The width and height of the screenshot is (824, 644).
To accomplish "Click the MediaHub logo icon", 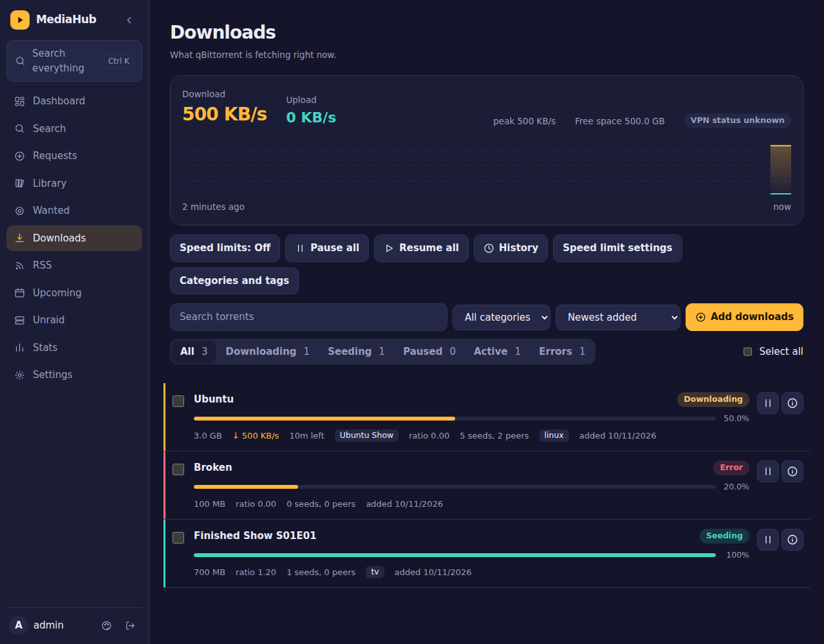I will (x=20, y=20).
